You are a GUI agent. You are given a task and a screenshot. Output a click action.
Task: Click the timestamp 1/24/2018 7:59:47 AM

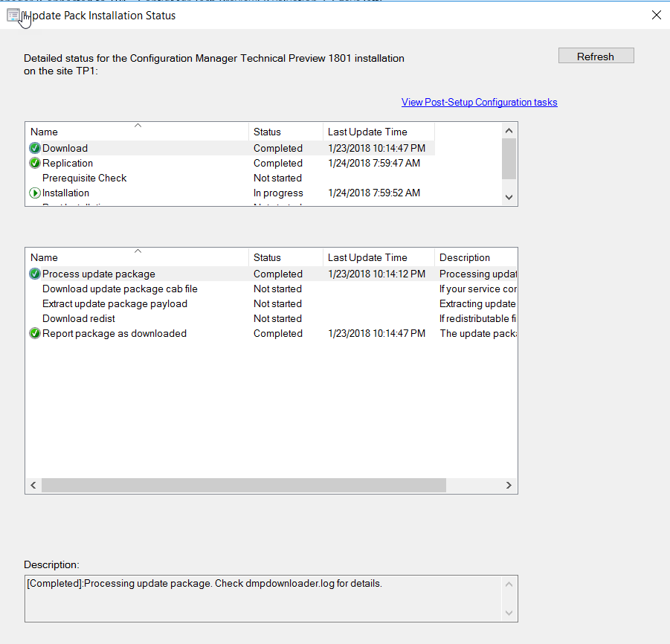coord(374,164)
